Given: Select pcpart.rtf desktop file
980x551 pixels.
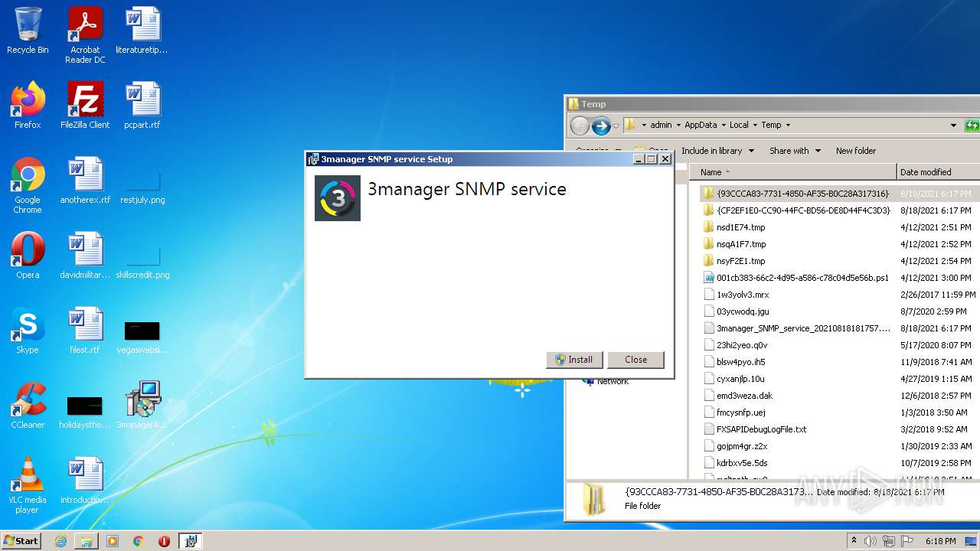Looking at the screenshot, I should point(142,106).
